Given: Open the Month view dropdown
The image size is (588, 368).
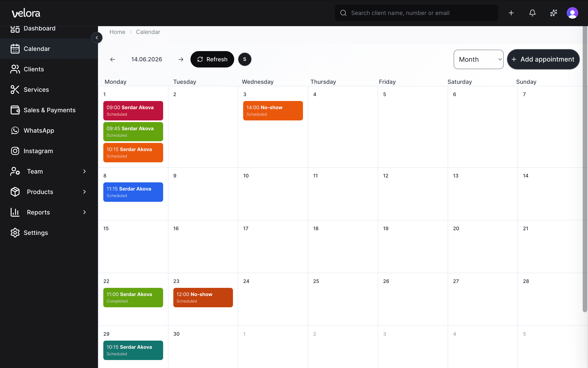Looking at the screenshot, I should [478, 59].
